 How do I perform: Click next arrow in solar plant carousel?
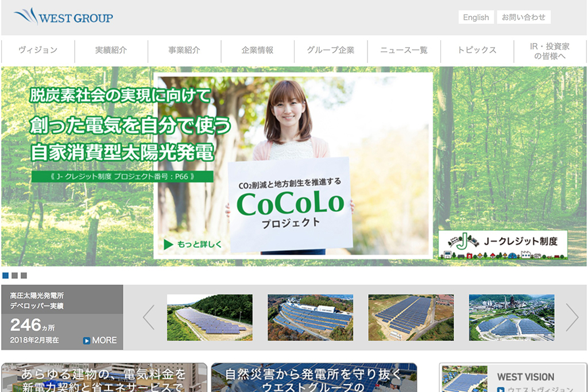coord(572,317)
